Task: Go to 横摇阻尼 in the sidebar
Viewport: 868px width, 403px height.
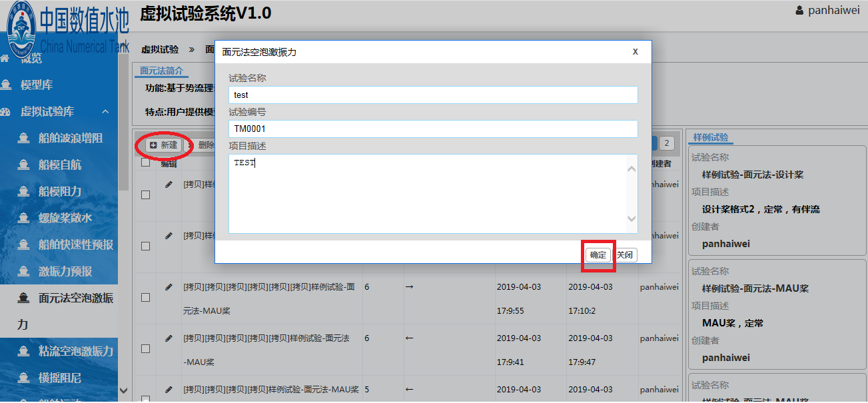Action: tap(59, 378)
